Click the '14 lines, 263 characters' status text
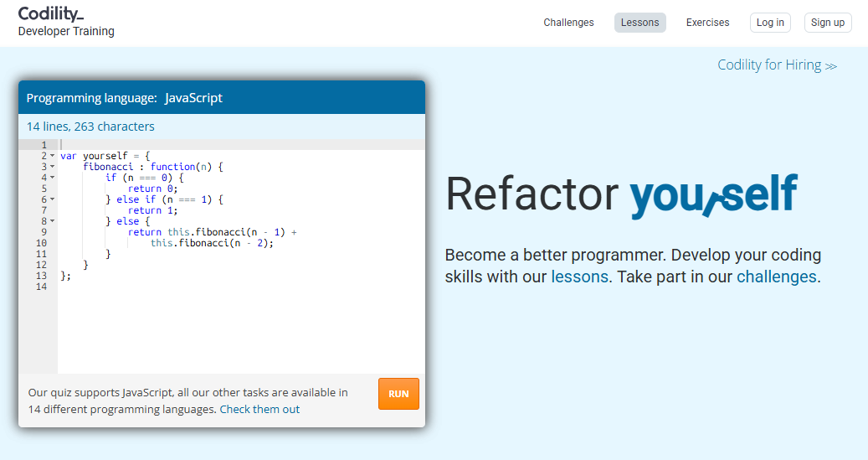This screenshot has width=868, height=460. point(90,127)
